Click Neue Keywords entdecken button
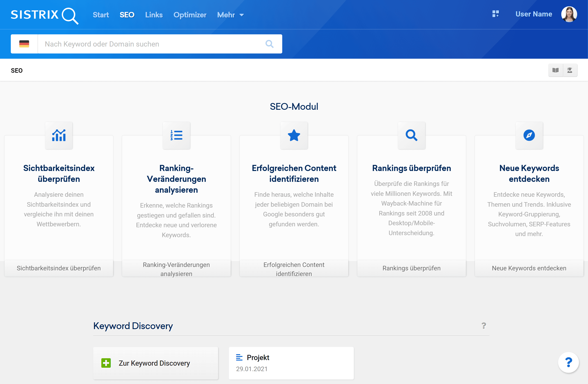The width and height of the screenshot is (588, 384). coord(529,268)
